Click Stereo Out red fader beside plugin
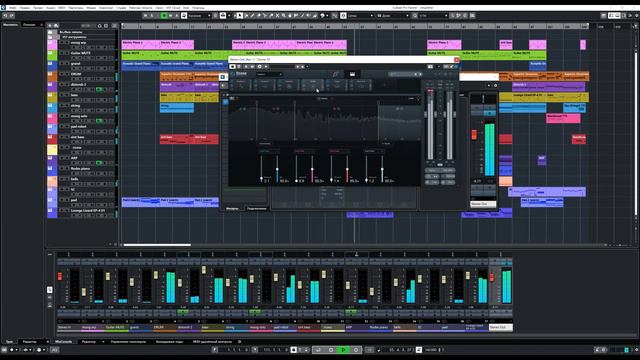 (474, 134)
